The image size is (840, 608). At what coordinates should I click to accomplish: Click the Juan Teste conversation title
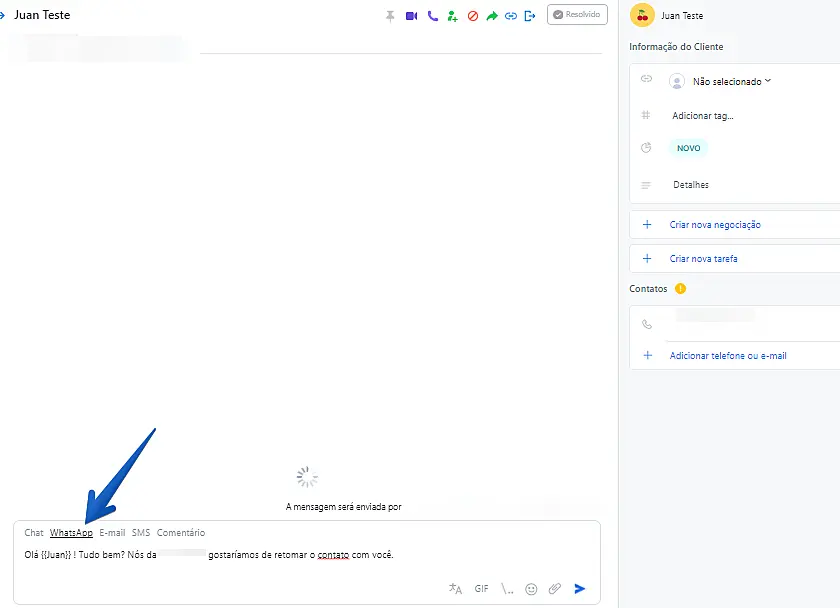[42, 15]
